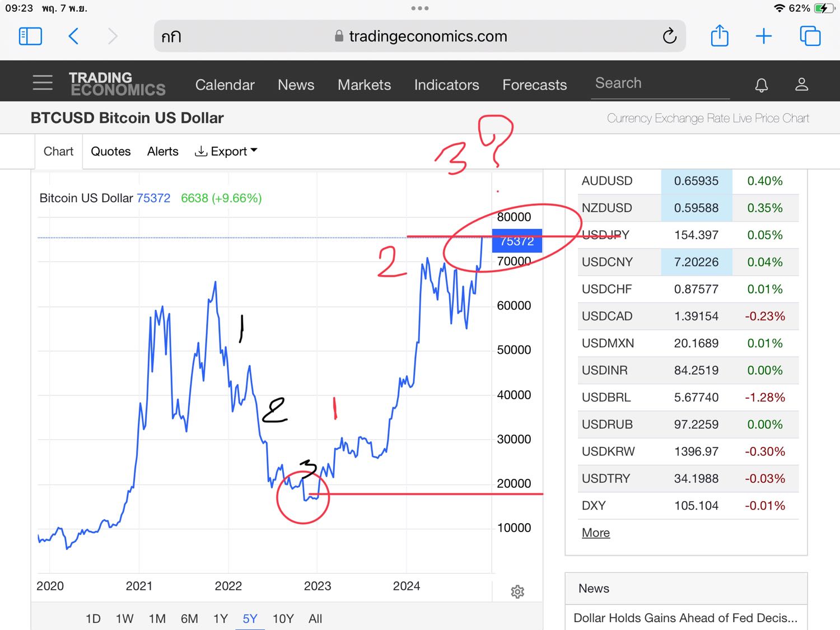Screen dimensions: 840x630
Task: Open the USDKRW currency pair
Action: click(x=608, y=451)
